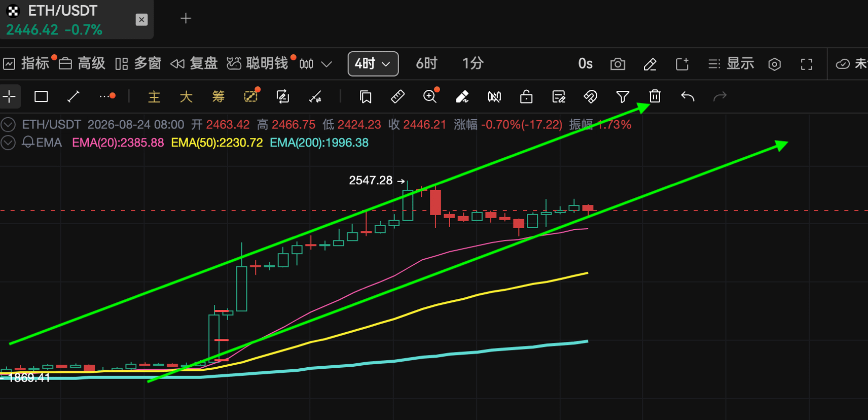868x420 pixels.
Task: Toggle the 大 indicator button
Action: coord(186,96)
